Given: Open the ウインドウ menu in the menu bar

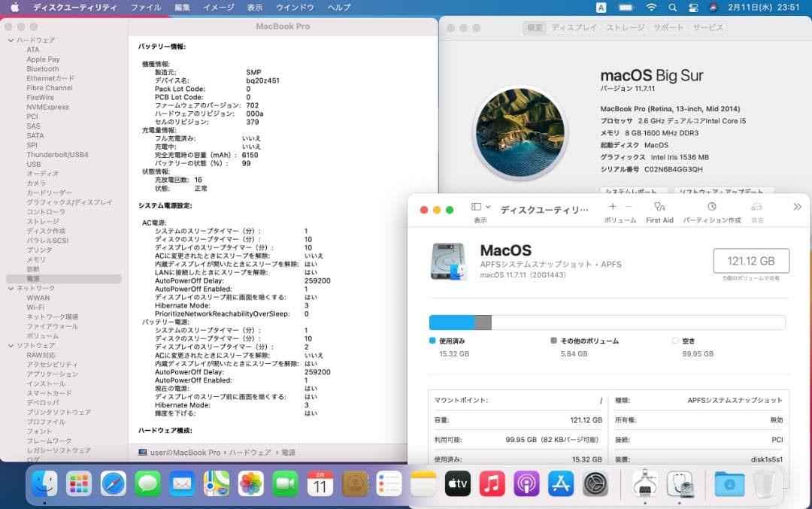Looking at the screenshot, I should 295,8.
